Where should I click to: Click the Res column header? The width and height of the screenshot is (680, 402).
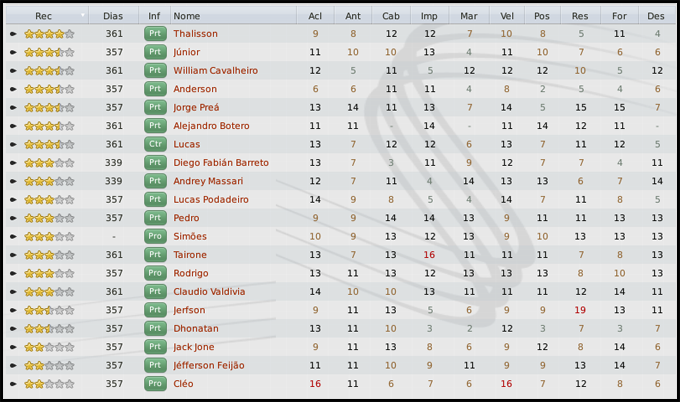click(x=580, y=16)
